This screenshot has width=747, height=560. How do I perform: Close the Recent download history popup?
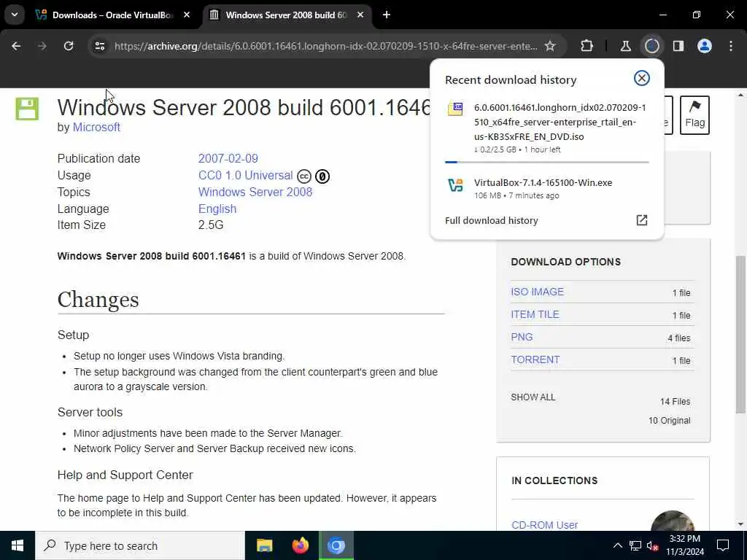[x=642, y=78]
